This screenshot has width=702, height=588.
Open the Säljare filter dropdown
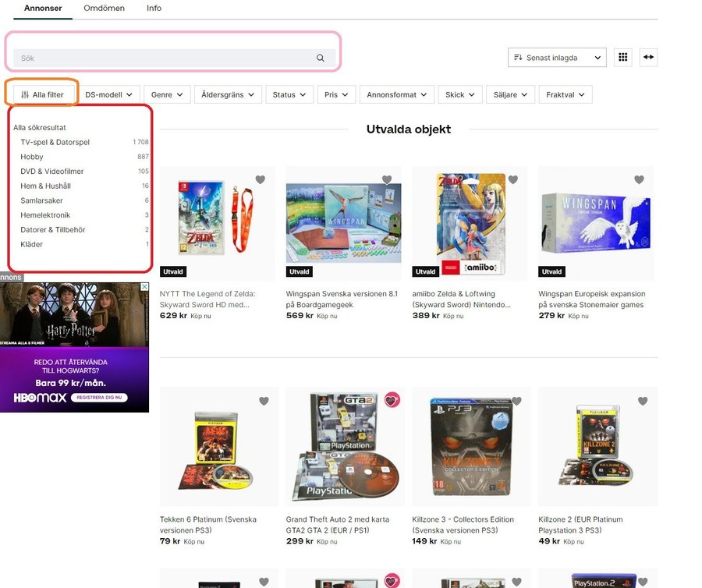click(x=510, y=94)
